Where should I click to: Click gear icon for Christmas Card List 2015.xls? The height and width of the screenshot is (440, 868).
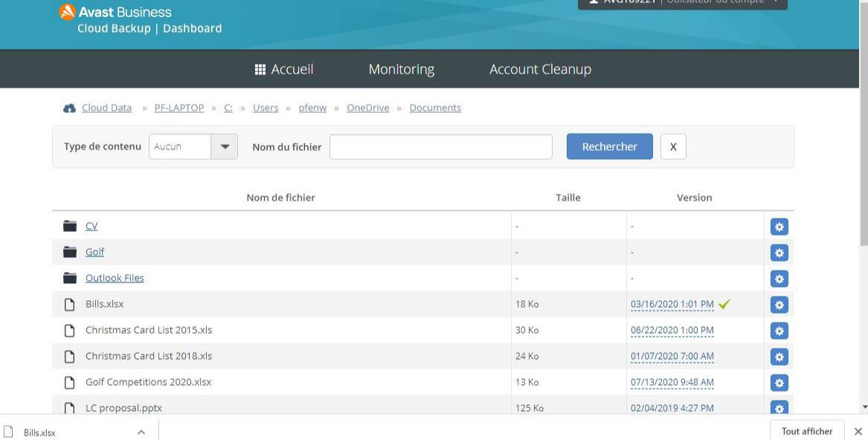(779, 331)
